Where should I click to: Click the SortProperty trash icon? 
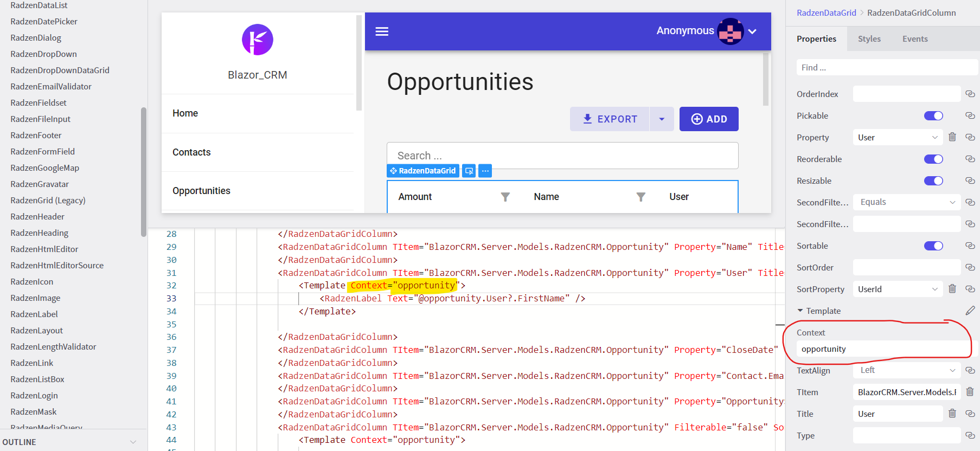(952, 289)
